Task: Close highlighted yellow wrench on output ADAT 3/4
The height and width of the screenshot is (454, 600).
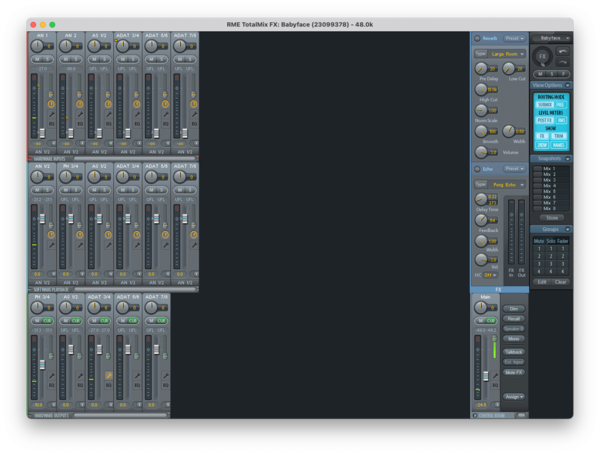Action: click(108, 376)
